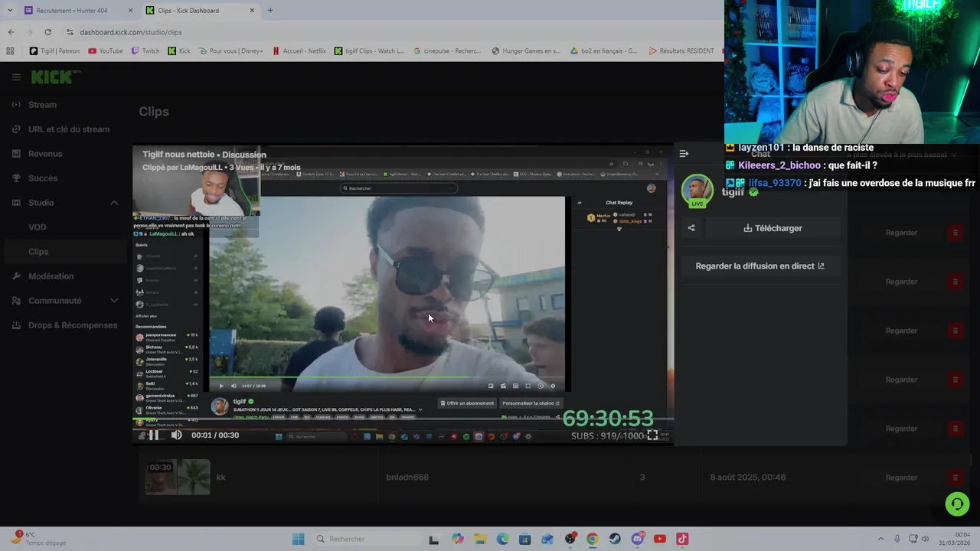Open Modération in the sidebar
Screen dimensions: 980x551
point(51,276)
